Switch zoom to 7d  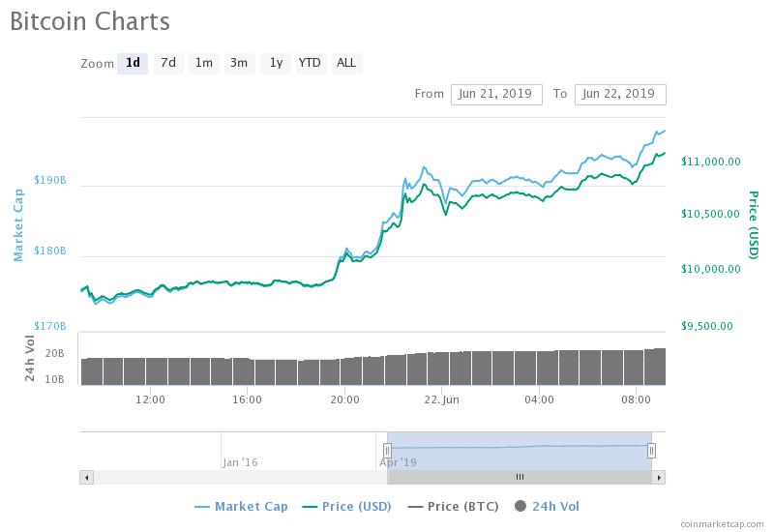click(x=168, y=63)
